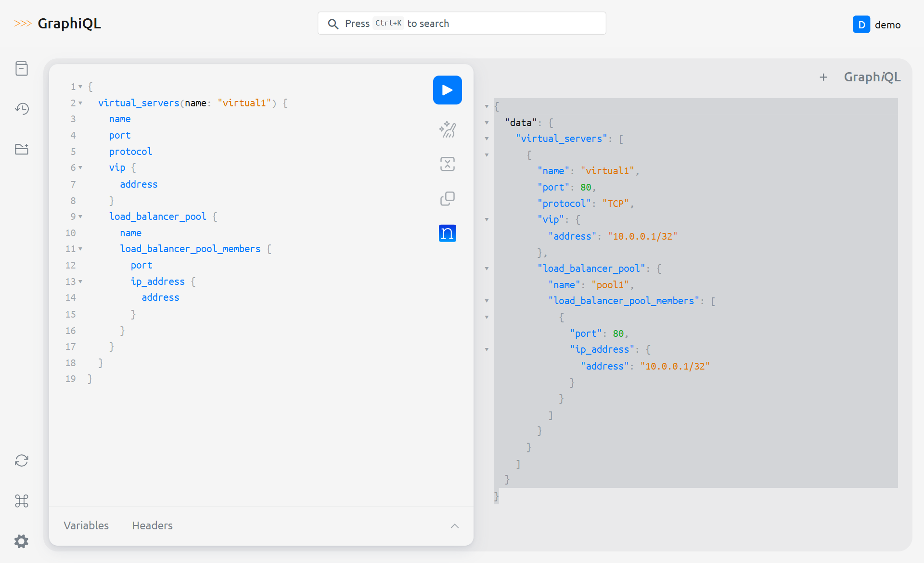The width and height of the screenshot is (924, 563).
Task: Fold the load_balancer_pool block on line 9
Action: [80, 217]
